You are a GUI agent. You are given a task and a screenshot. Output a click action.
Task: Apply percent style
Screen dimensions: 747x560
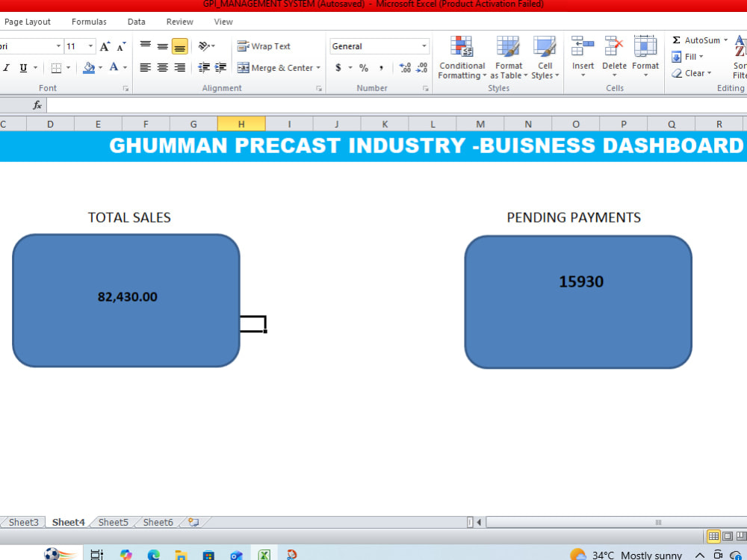pyautogui.click(x=364, y=68)
